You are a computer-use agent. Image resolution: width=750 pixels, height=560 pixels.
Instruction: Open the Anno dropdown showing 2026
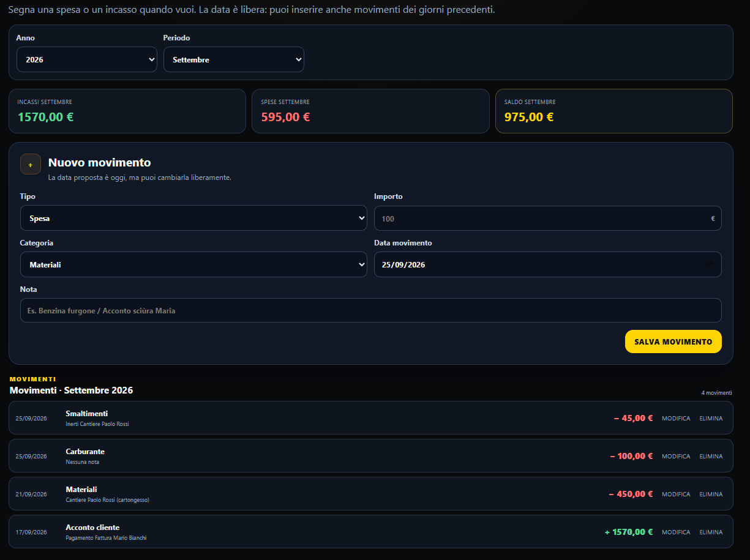87,59
